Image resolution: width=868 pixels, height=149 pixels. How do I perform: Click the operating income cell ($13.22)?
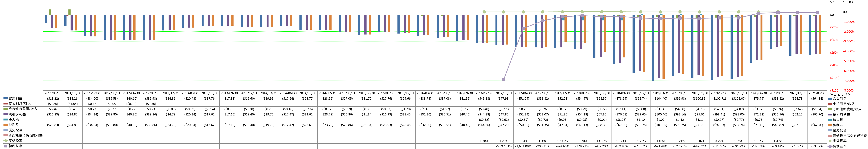pyautogui.click(x=53, y=98)
